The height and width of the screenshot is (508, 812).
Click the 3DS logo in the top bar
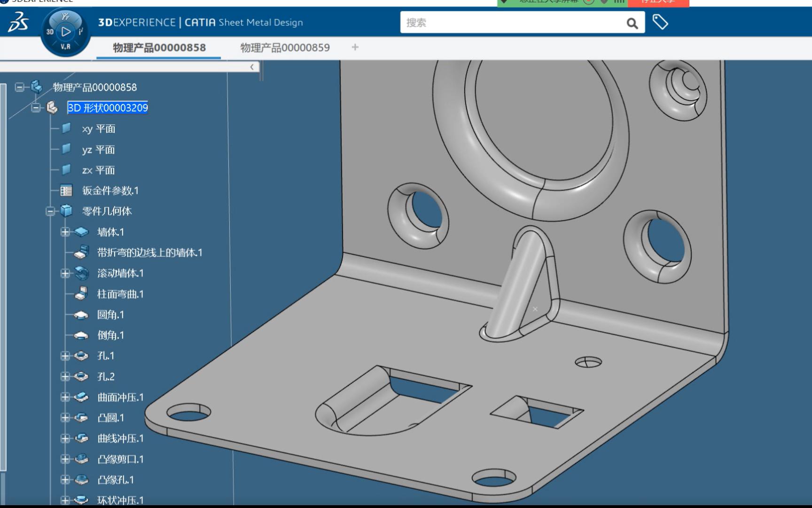pyautogui.click(x=19, y=22)
